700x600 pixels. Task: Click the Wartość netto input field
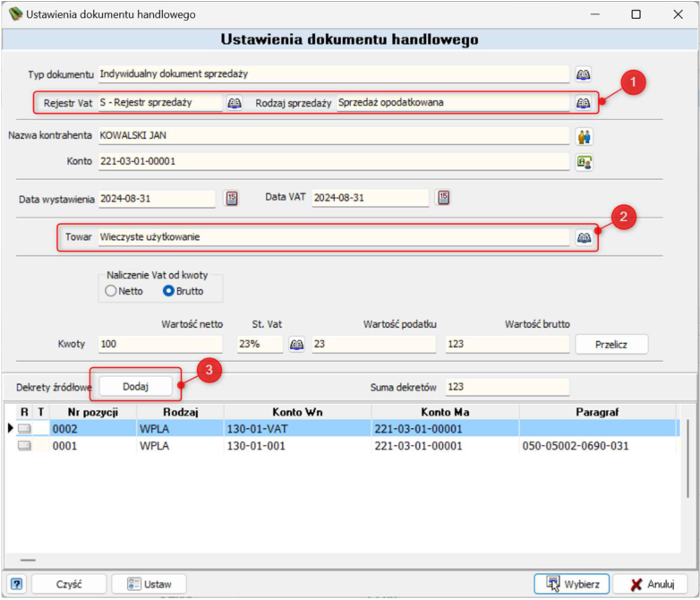[161, 344]
